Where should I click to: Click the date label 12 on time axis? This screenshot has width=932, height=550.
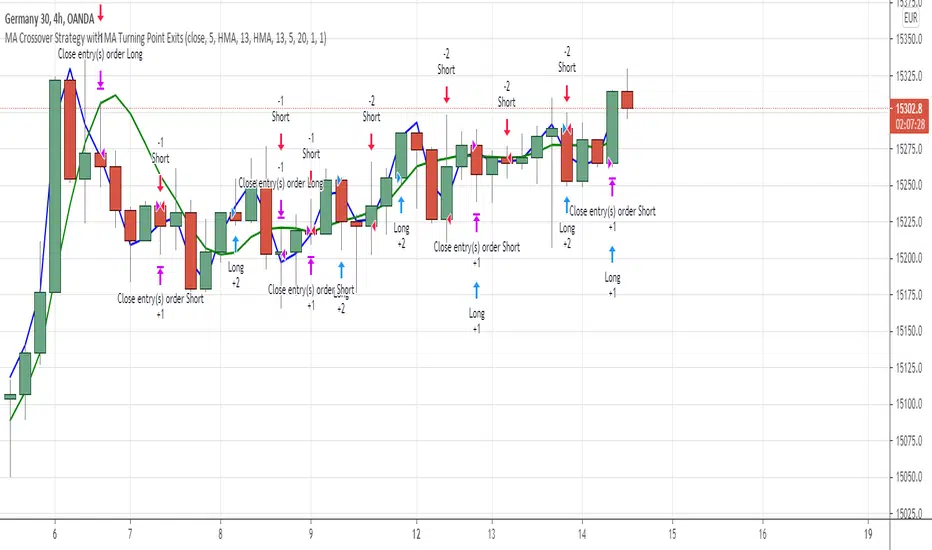click(416, 534)
